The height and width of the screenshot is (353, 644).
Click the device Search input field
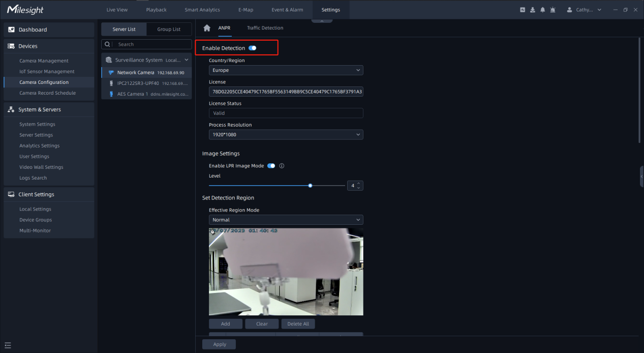coord(146,44)
